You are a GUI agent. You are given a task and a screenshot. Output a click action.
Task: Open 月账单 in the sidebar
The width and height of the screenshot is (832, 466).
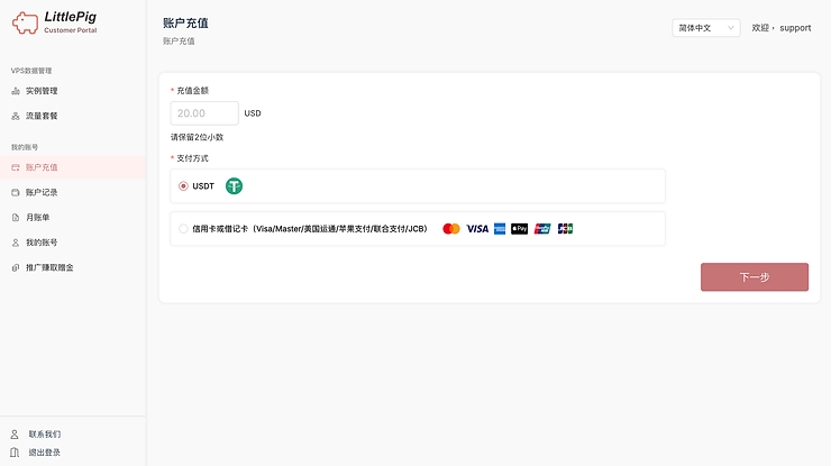(x=37, y=217)
